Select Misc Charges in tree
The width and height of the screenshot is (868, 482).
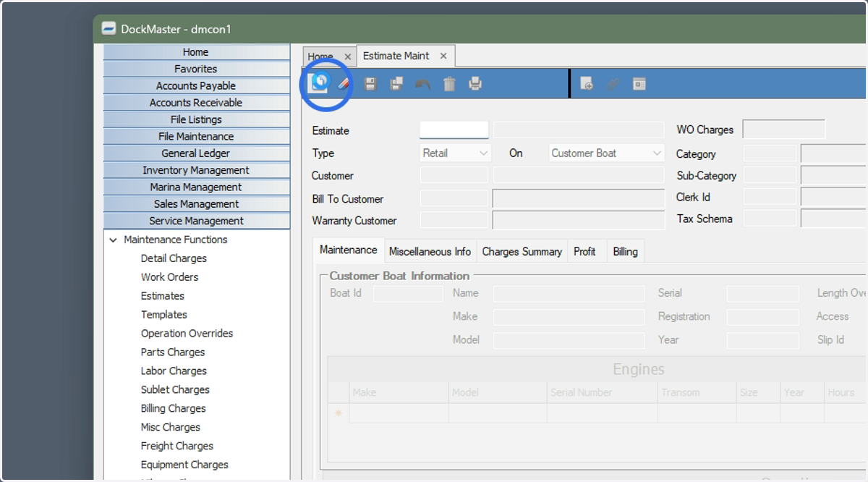click(x=171, y=428)
